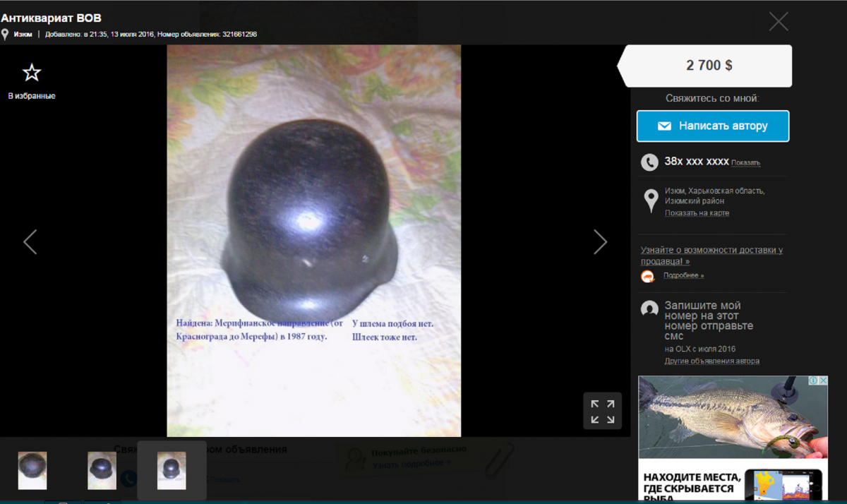847x504 pixels.
Task: Click the Свяжитесь со мной label
Action: (x=712, y=99)
